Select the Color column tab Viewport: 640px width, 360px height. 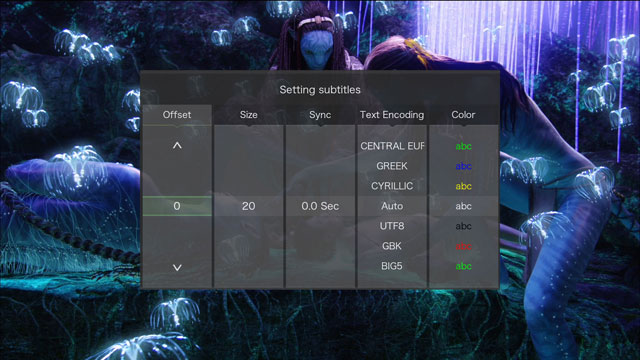(463, 115)
